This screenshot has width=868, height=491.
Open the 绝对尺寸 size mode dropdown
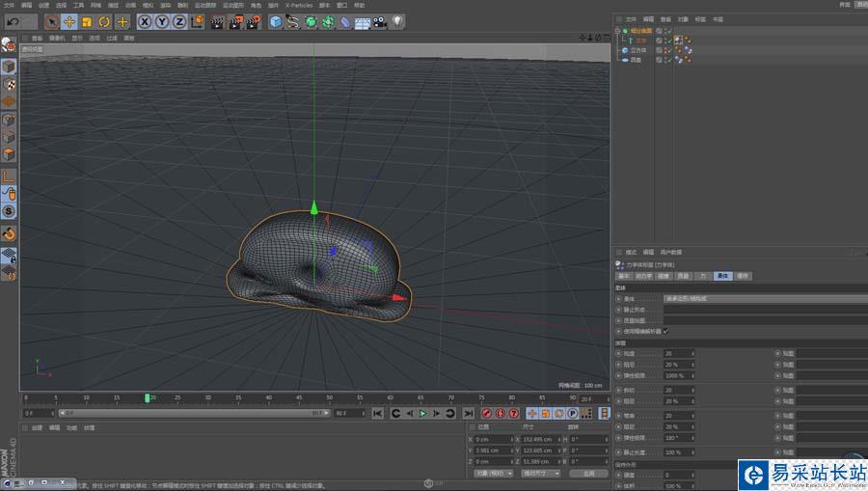coord(540,474)
